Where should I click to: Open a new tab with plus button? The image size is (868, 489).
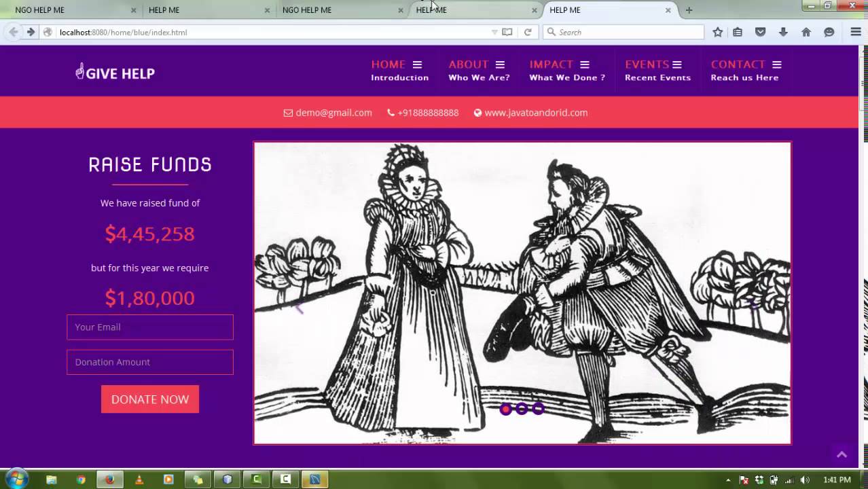[689, 10]
